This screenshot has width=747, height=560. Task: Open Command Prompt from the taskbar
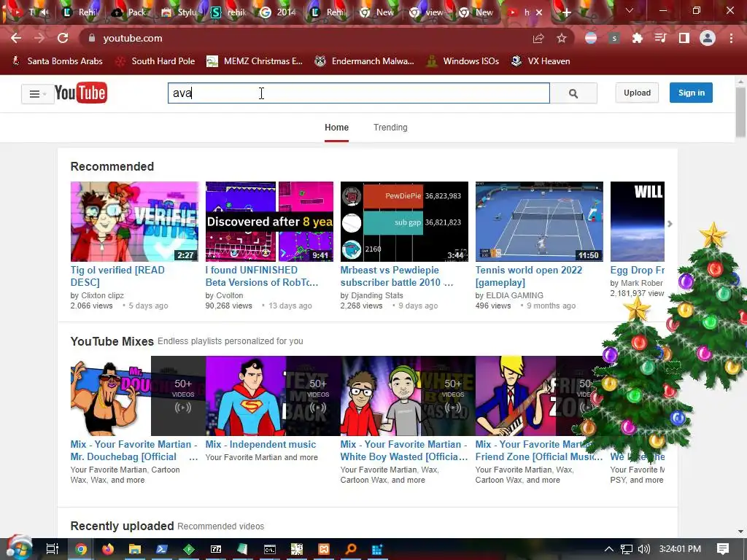coord(270,549)
